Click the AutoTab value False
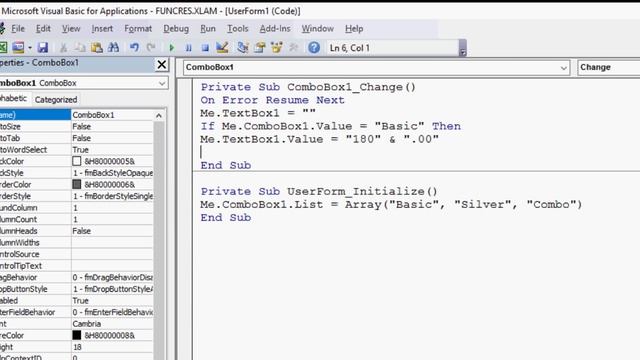The height and width of the screenshot is (360, 640). click(112, 138)
